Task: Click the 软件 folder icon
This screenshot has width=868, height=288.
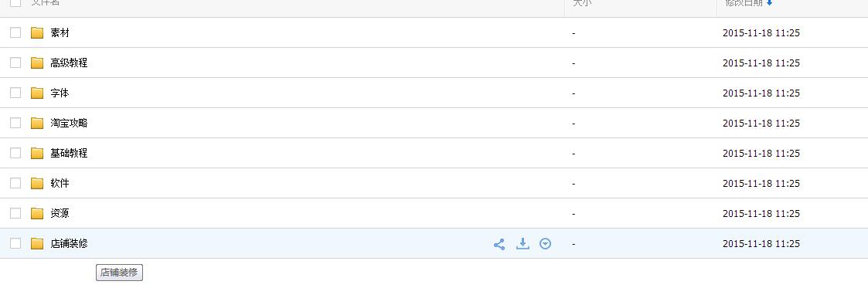Action: tap(37, 183)
